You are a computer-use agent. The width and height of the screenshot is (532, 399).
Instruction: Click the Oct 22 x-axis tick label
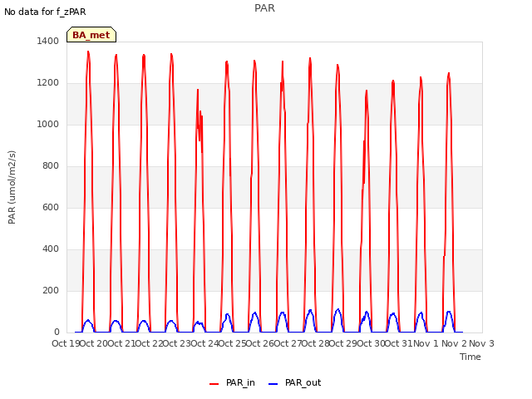[x=149, y=343]
